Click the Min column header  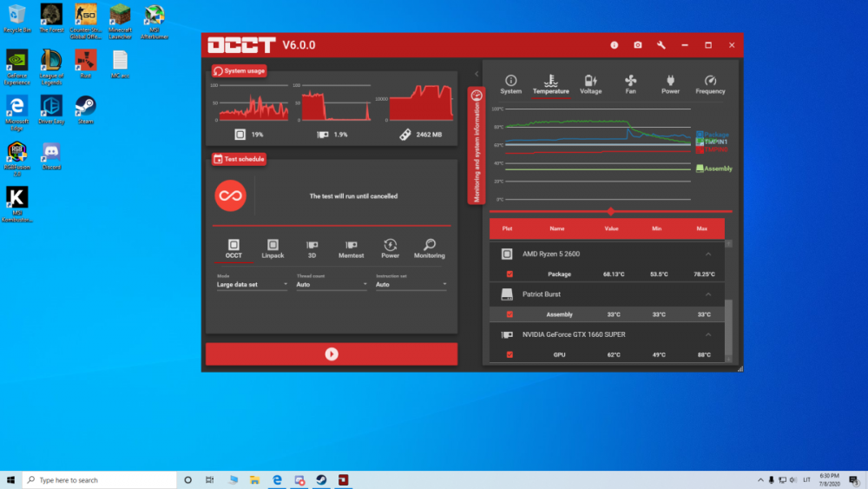pos(656,228)
